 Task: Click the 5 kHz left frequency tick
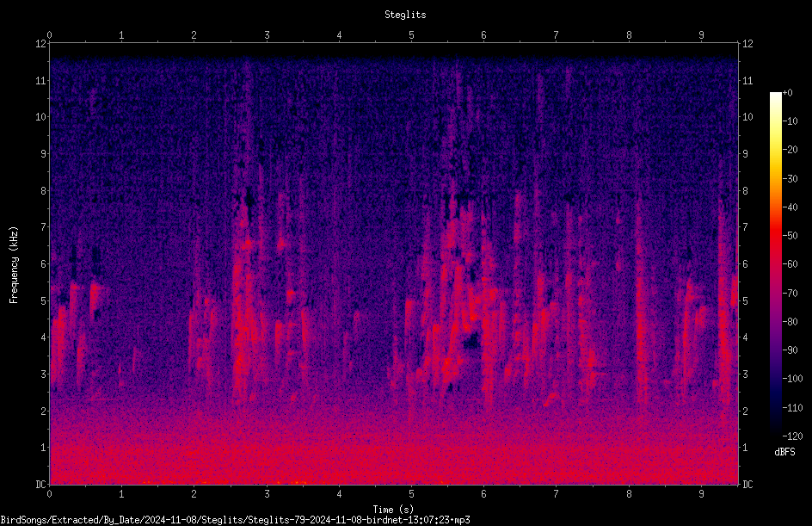tap(44, 300)
